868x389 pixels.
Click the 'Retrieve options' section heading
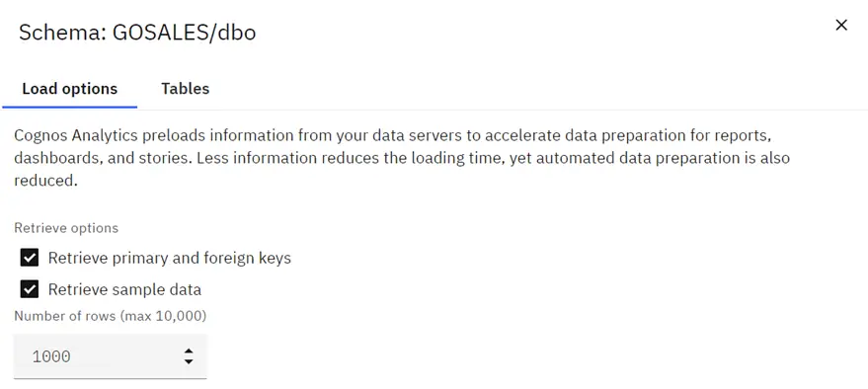click(66, 228)
